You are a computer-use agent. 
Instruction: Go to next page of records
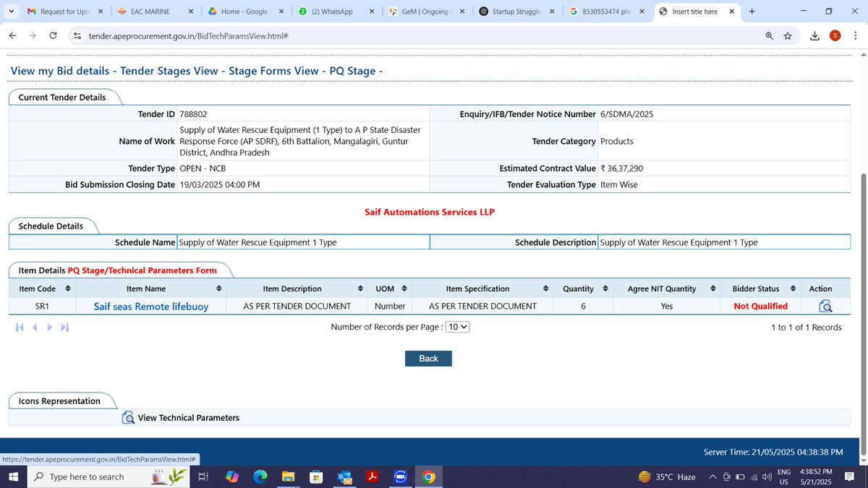click(49, 328)
